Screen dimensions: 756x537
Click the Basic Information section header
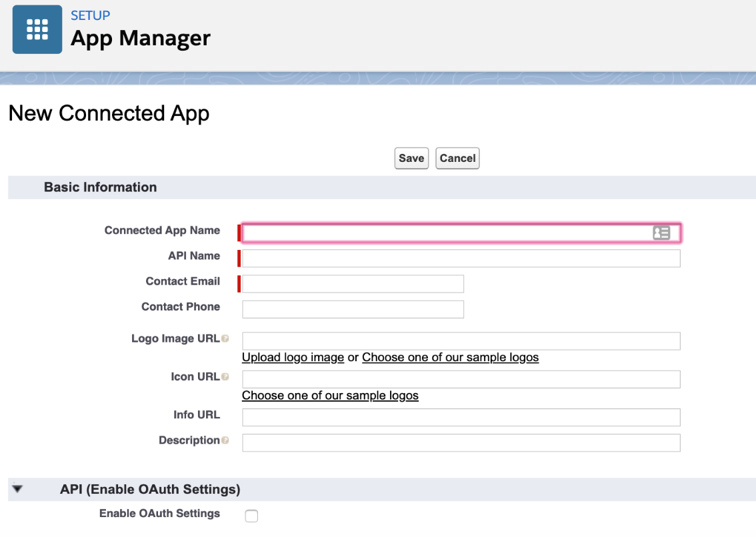pyautogui.click(x=100, y=187)
